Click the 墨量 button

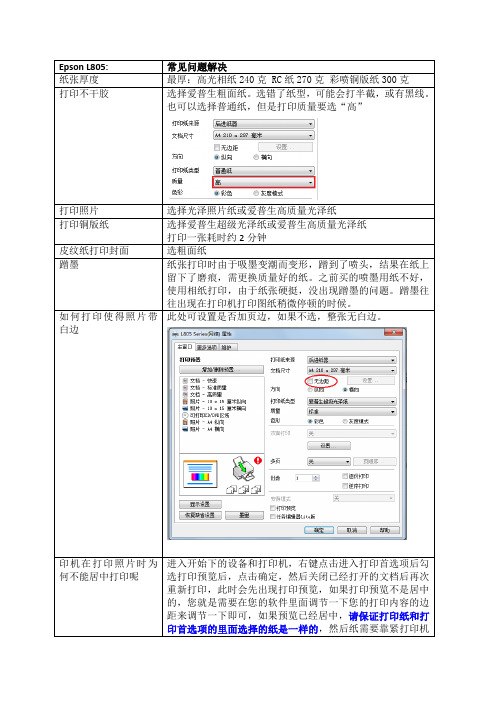click(244, 515)
